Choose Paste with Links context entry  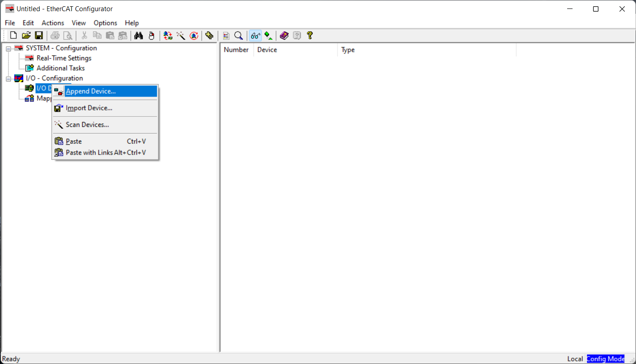[105, 152]
